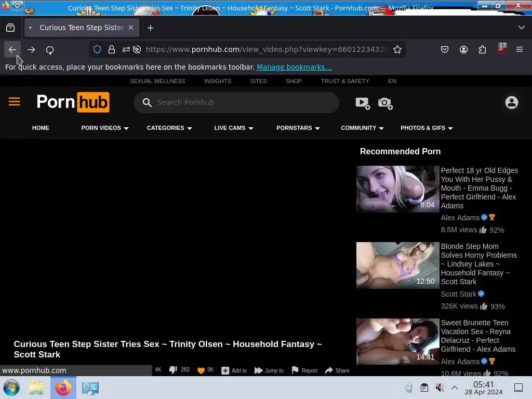Focus the site search box
This screenshot has width=532, height=399.
point(236,102)
